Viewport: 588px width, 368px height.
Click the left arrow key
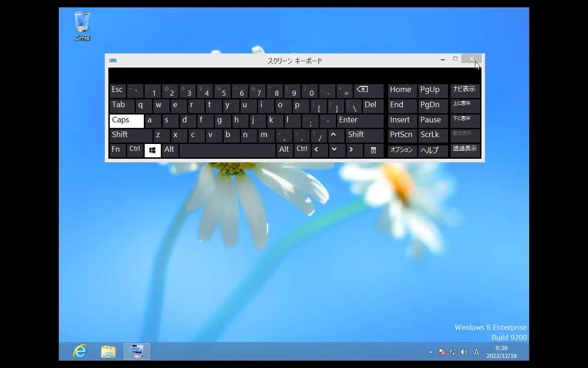click(319, 150)
